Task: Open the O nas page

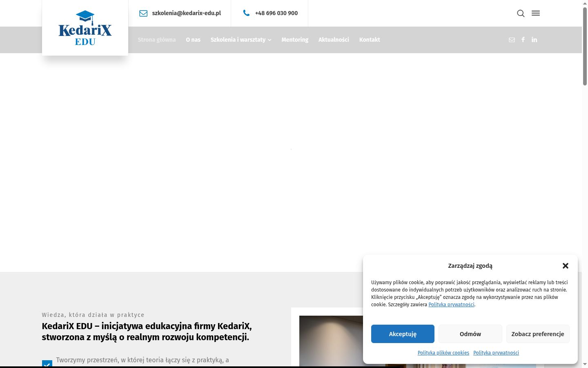Action: point(193,40)
